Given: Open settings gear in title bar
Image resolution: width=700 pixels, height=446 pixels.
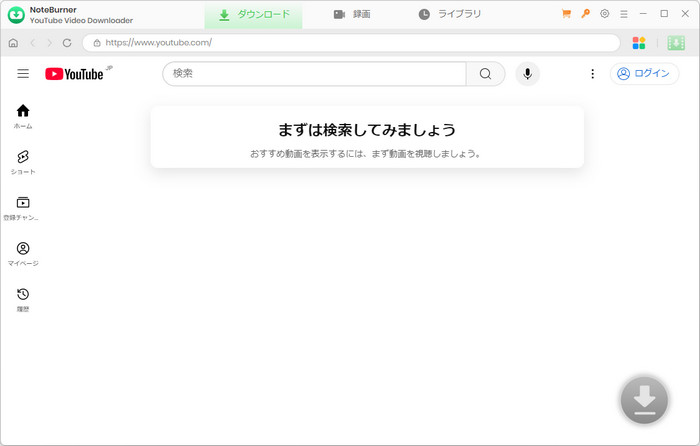Looking at the screenshot, I should click(x=604, y=14).
